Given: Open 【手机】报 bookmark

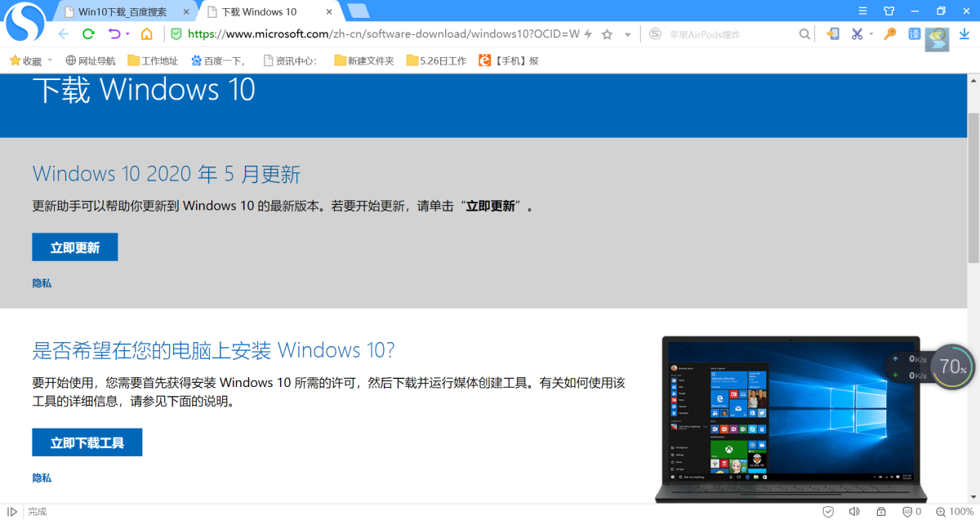Looking at the screenshot, I should pos(509,60).
